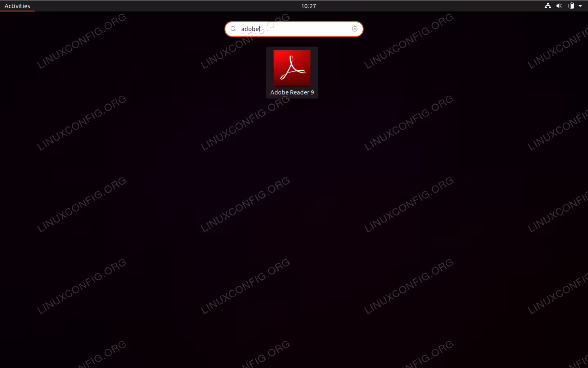Image resolution: width=588 pixels, height=368 pixels.
Task: Open the system status area of the top bar
Action: pyautogui.click(x=563, y=6)
